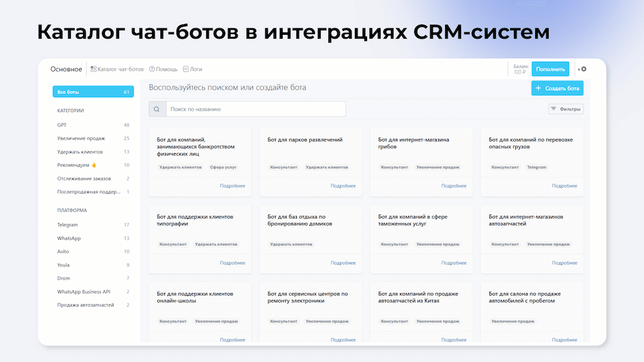The width and height of the screenshot is (644, 362).
Task: Click the Telegram tag on hazardous cargo bot
Action: [x=536, y=167]
